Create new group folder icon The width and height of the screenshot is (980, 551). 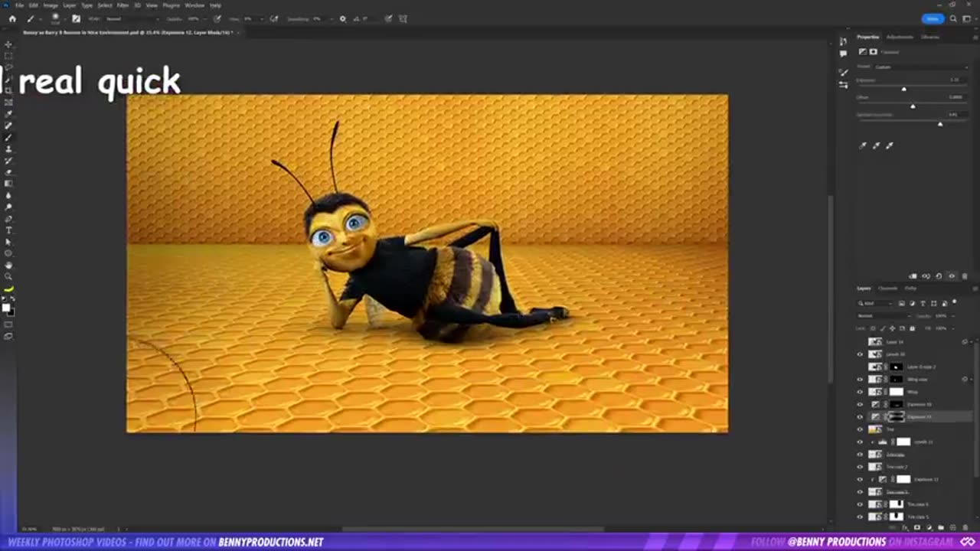point(941,527)
